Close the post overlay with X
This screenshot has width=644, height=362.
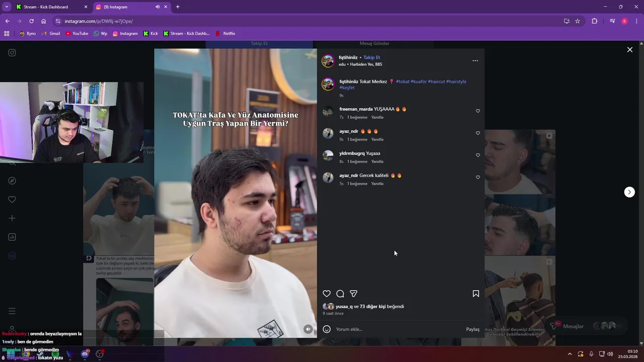tap(629, 49)
